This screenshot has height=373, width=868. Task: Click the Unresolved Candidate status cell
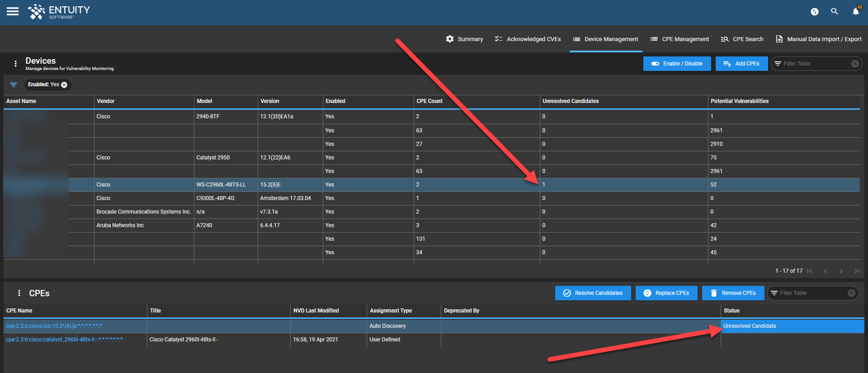point(792,326)
